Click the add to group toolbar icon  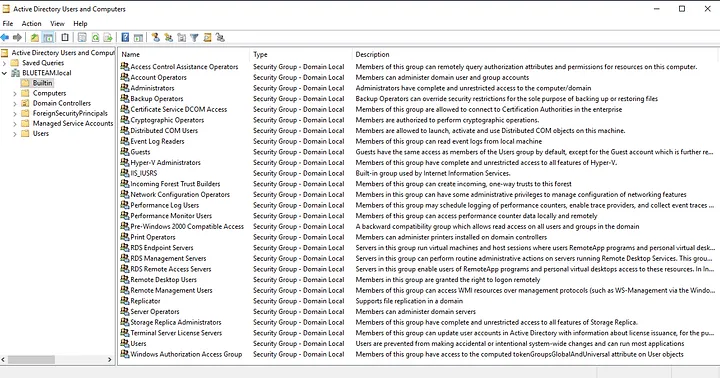click(220, 38)
